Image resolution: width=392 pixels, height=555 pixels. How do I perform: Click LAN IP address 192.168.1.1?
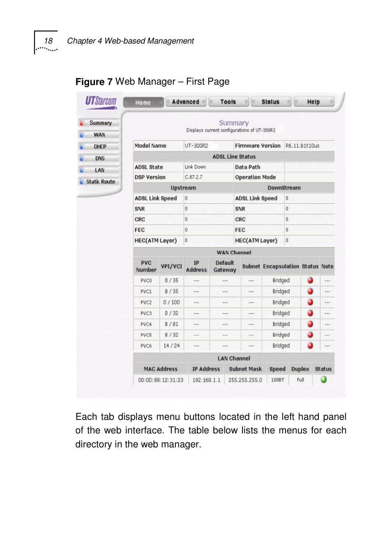click(x=206, y=380)
